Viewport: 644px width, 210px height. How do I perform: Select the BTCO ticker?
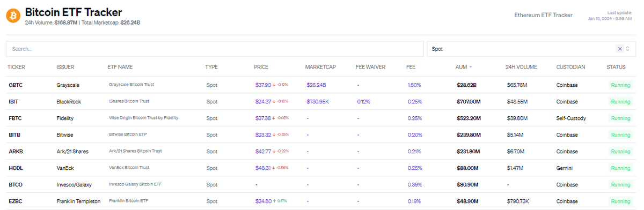(x=16, y=185)
